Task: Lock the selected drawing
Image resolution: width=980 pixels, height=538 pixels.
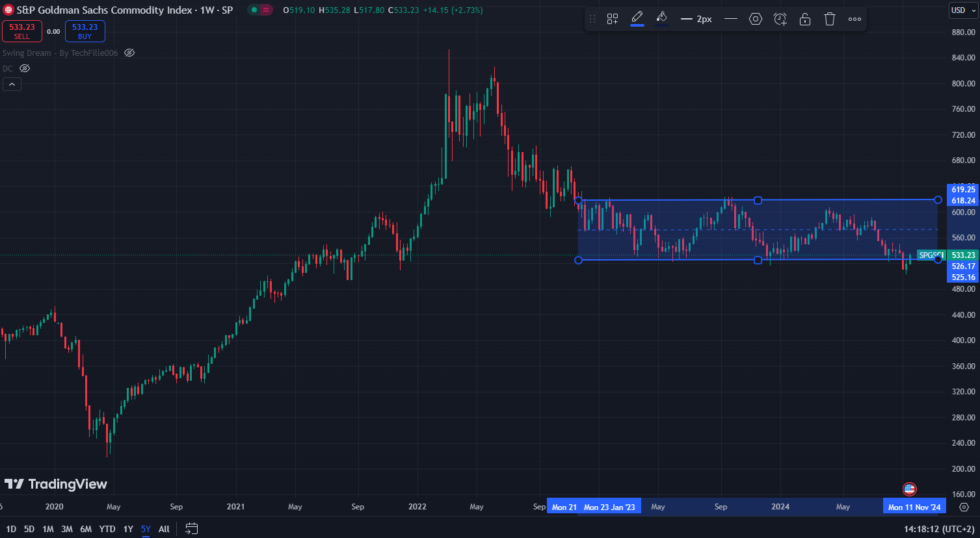Action: coord(805,19)
